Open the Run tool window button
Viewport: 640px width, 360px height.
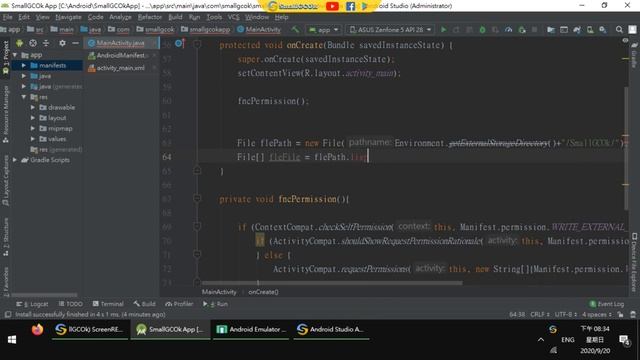[215, 304]
